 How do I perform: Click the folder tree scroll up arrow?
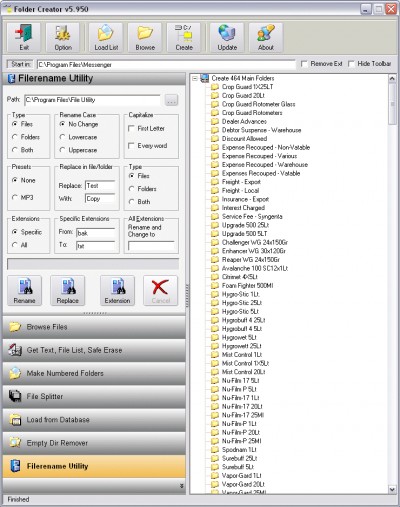[392, 79]
